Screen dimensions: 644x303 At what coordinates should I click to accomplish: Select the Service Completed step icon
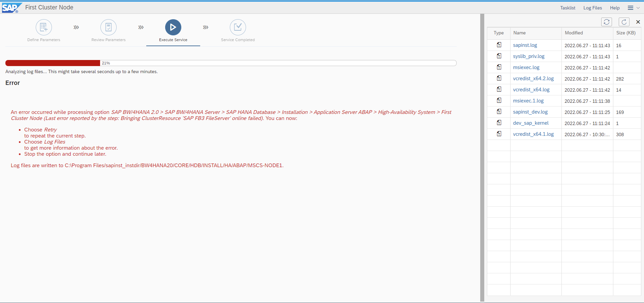238,27
